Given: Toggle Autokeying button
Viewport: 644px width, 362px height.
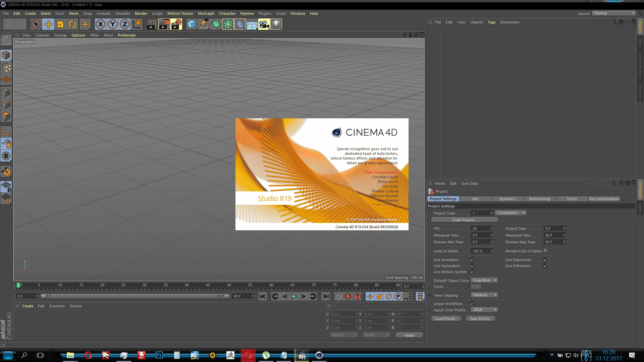Looking at the screenshot, I should pyautogui.click(x=348, y=296).
